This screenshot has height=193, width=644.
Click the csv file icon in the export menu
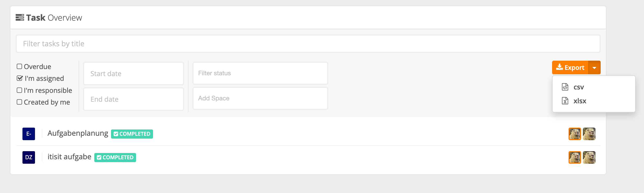pos(565,87)
